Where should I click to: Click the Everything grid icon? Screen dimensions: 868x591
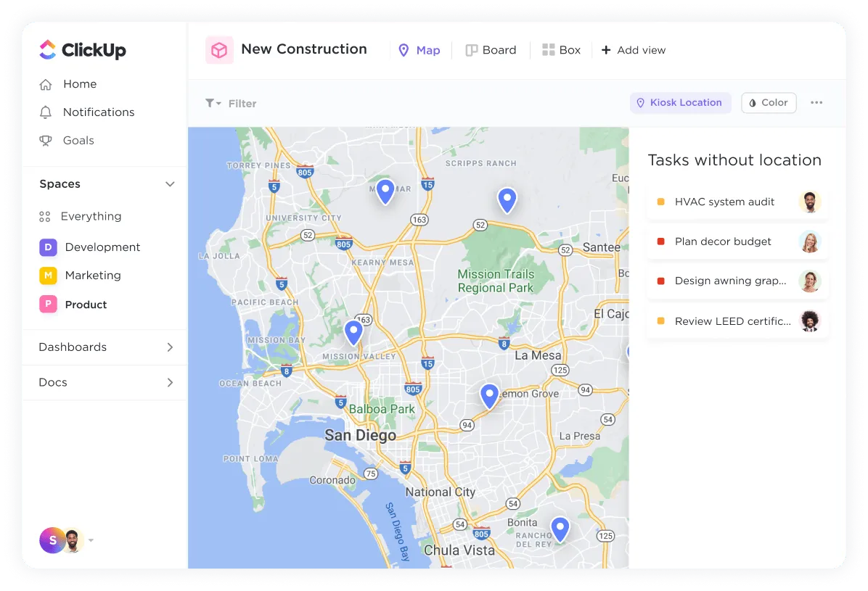45,217
